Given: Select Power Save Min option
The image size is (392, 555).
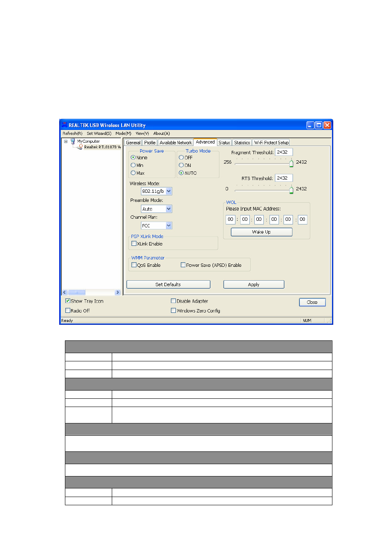Looking at the screenshot, I should click(133, 165).
